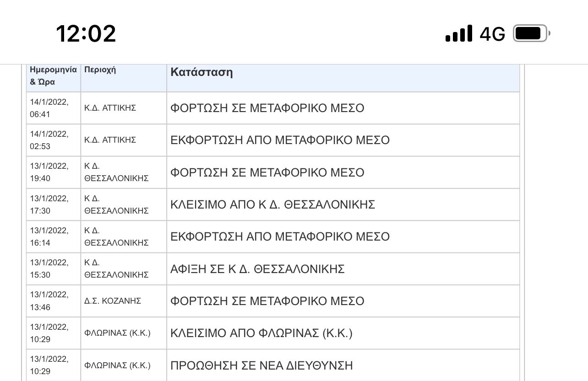The width and height of the screenshot is (588, 381).
Task: Click the 14/1/2022, 02:53 date cell
Action: tap(54, 140)
